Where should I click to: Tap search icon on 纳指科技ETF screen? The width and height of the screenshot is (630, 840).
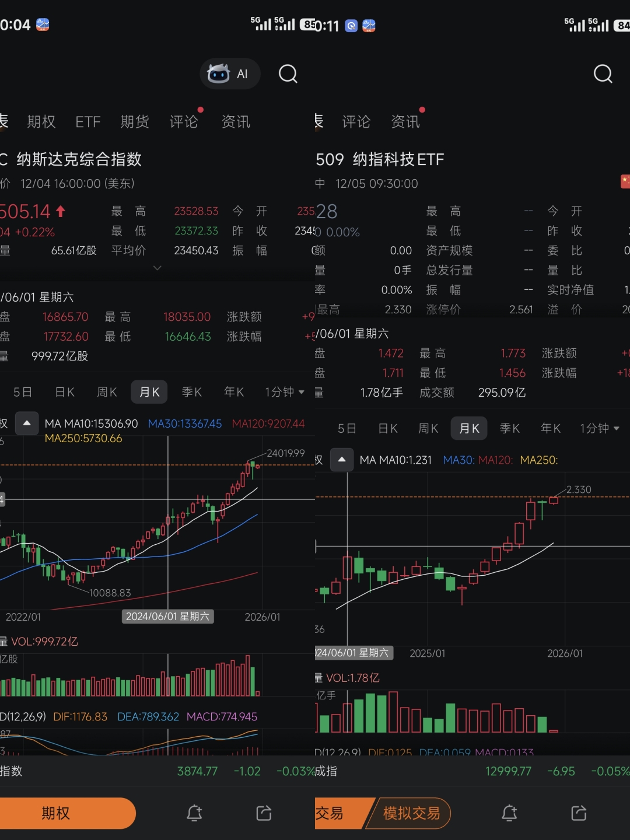click(x=603, y=73)
